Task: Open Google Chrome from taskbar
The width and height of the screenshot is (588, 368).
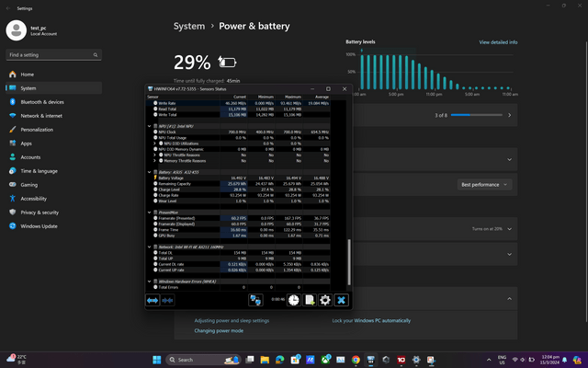Action: (x=356, y=360)
